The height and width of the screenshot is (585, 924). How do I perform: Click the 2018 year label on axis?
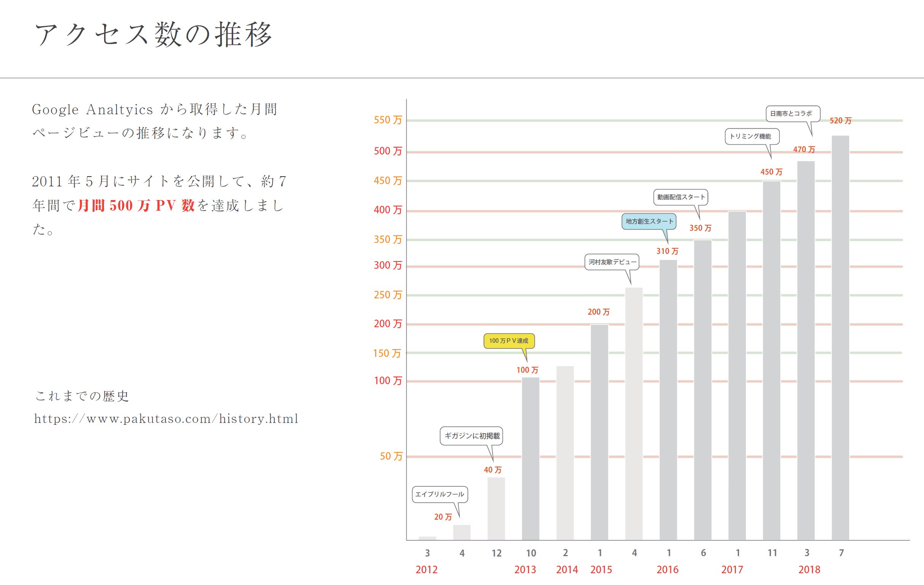click(809, 570)
